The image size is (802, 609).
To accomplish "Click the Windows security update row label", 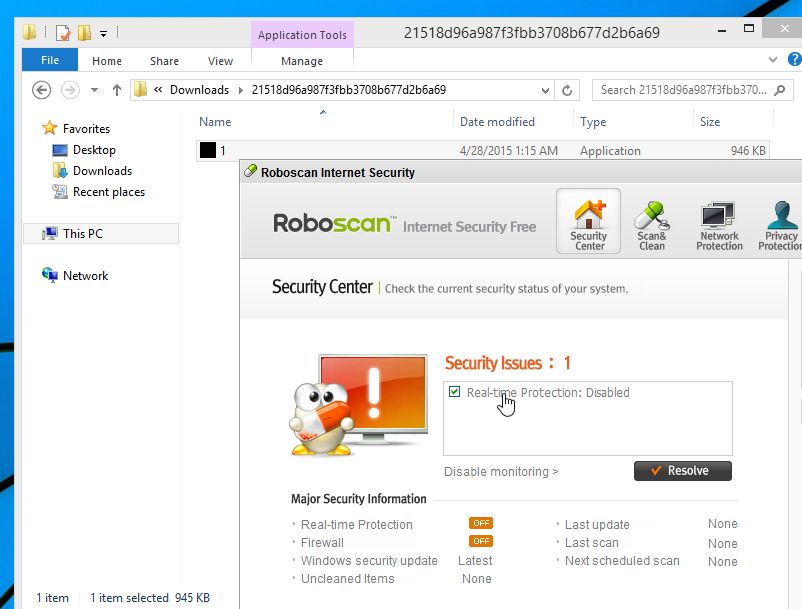I will click(369, 560).
